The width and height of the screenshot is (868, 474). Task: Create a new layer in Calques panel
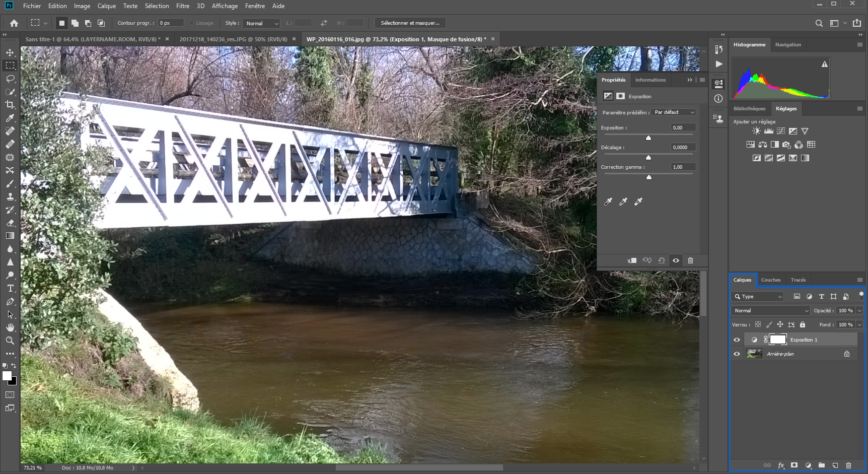pyautogui.click(x=834, y=466)
